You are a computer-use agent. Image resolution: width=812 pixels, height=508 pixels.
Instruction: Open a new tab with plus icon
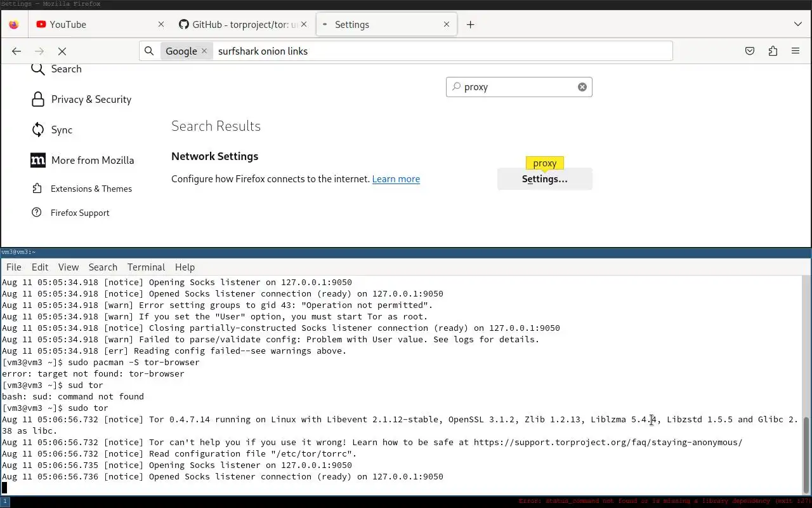(470, 24)
